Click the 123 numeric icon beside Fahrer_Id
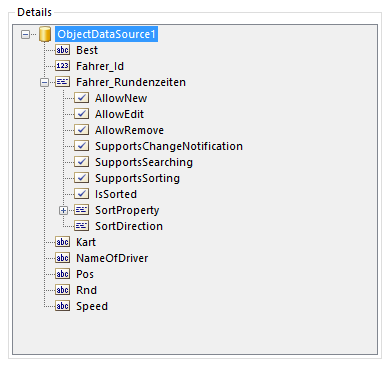Viewport: 391px width, 373px height. pyautogui.click(x=63, y=66)
